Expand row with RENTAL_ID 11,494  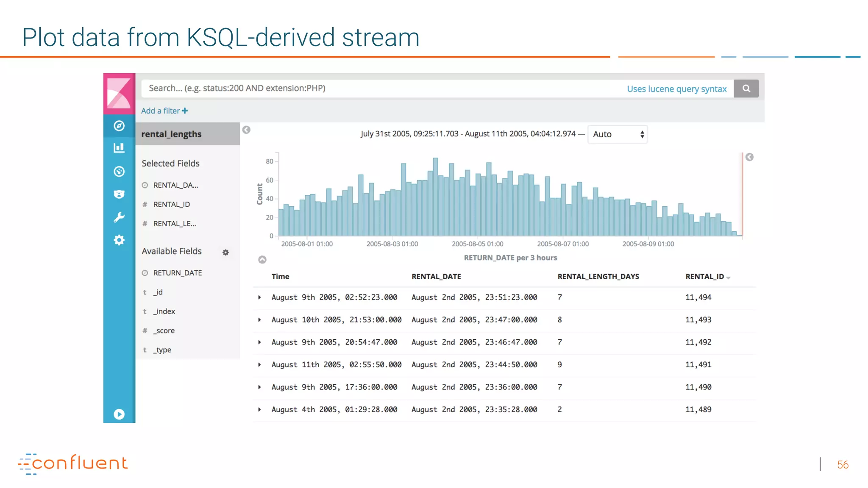click(259, 297)
